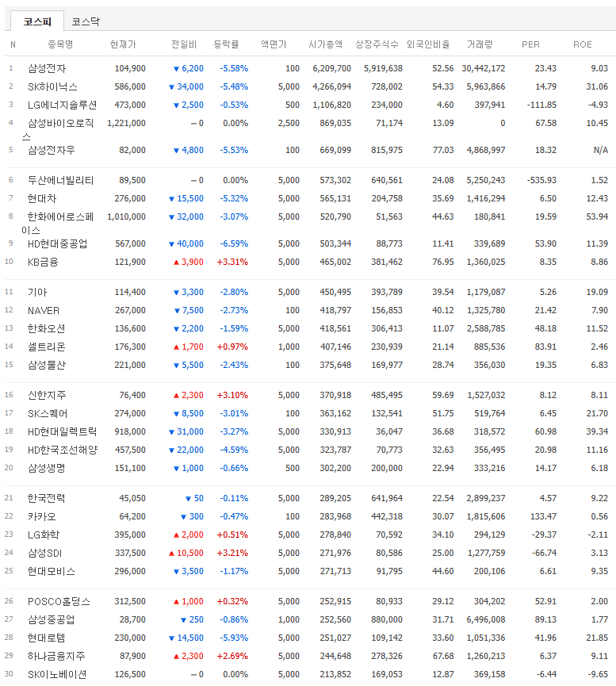616x686 pixels.
Task: Select 삼성전자우 foreign ratio 77.03
Action: 442,151
